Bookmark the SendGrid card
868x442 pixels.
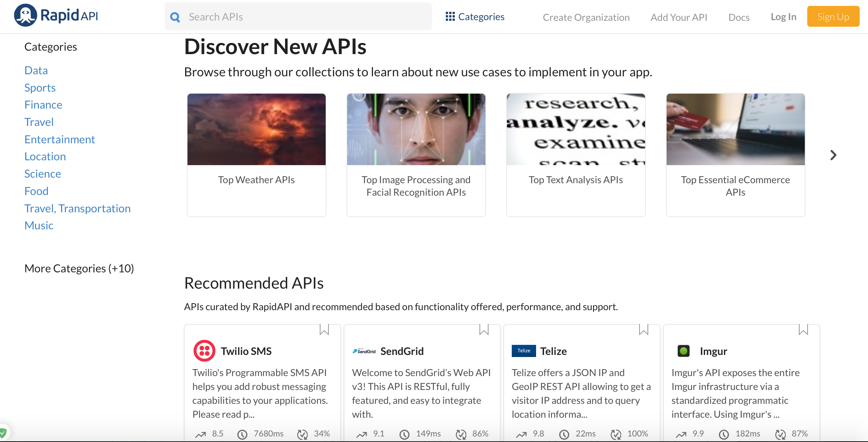(x=484, y=329)
